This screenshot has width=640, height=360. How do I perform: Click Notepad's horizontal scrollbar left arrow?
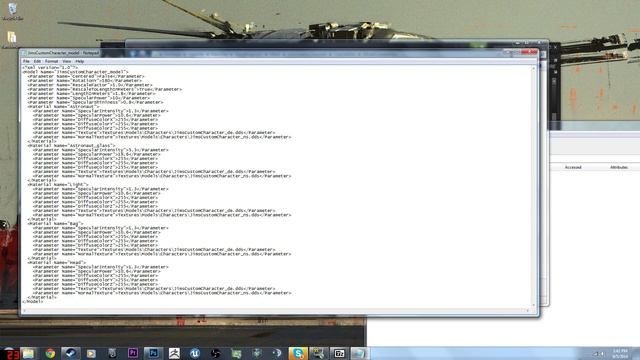pos(24,311)
